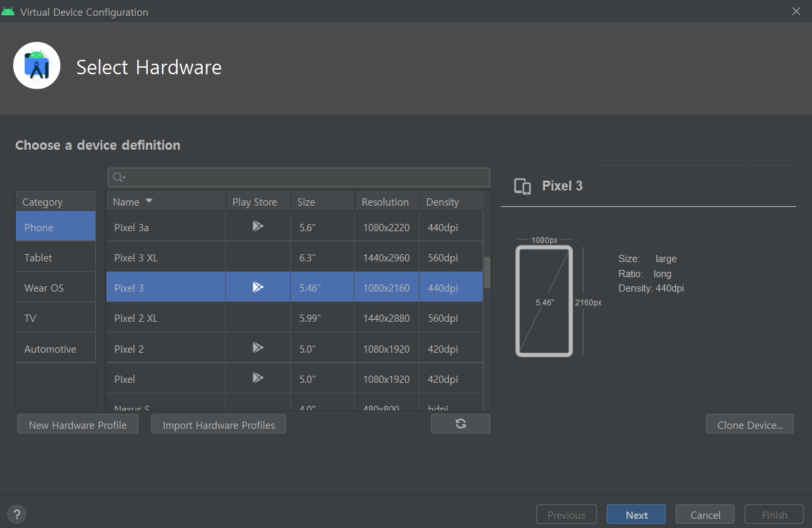The image size is (812, 528).
Task: Click Import Hardware Profiles button
Action: pos(219,425)
